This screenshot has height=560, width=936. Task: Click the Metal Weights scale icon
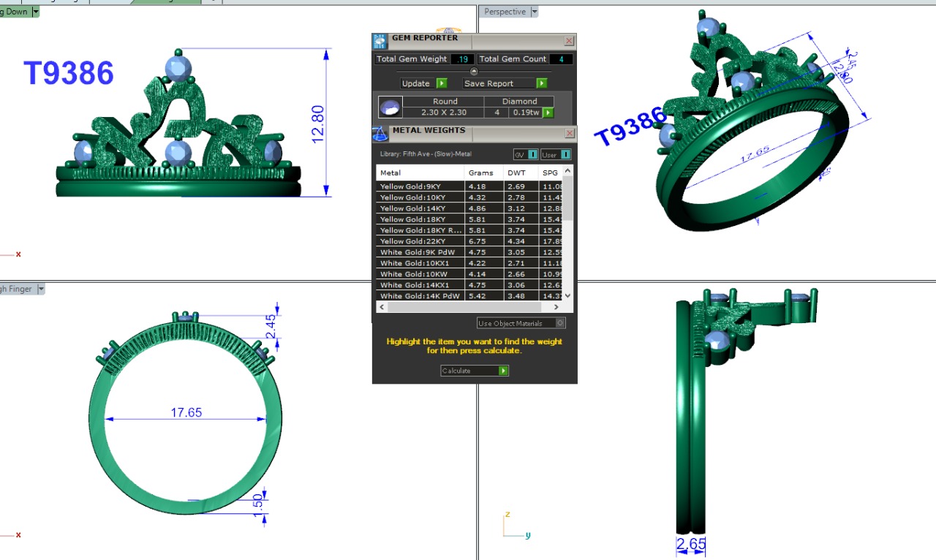(x=380, y=133)
